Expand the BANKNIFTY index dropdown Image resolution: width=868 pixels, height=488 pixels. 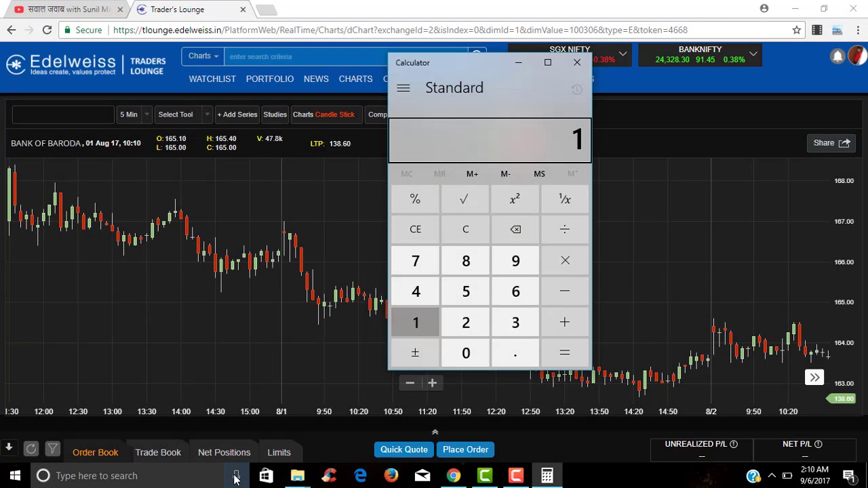753,54
